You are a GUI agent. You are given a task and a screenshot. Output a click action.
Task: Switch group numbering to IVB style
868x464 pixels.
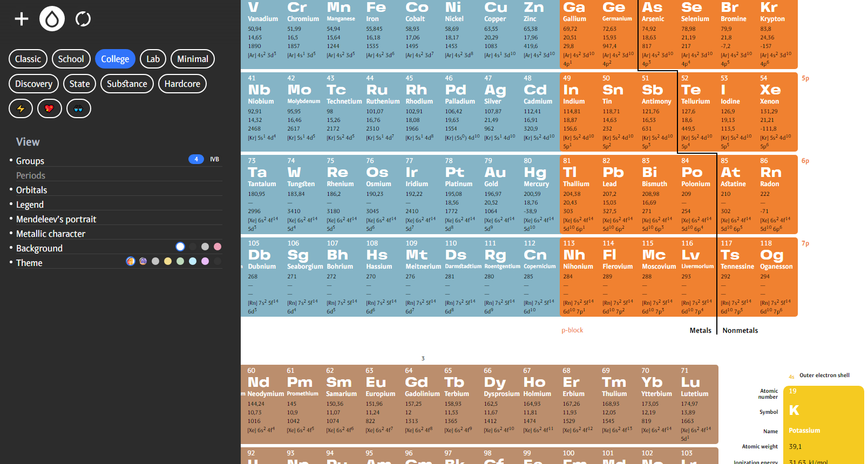tap(214, 159)
